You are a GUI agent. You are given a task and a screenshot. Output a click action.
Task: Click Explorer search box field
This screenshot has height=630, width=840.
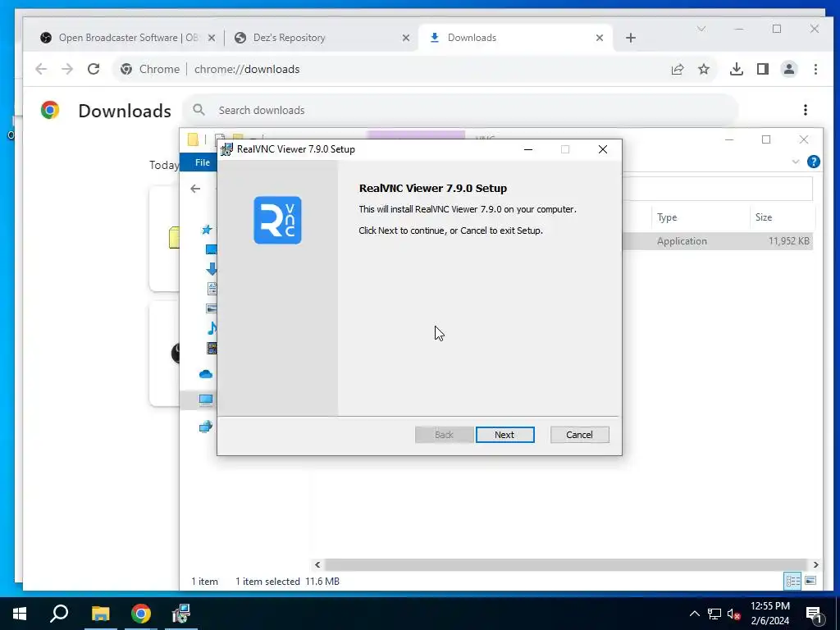[717, 189]
